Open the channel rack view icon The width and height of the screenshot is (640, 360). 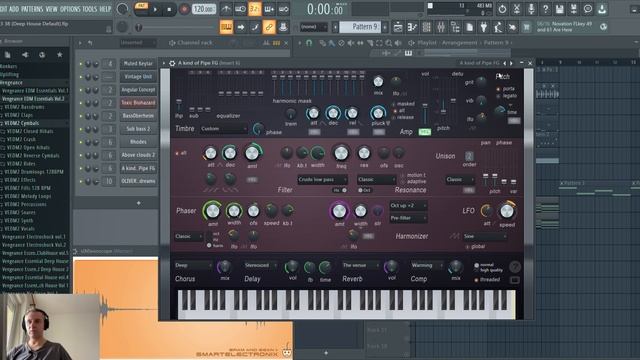[x=427, y=27]
